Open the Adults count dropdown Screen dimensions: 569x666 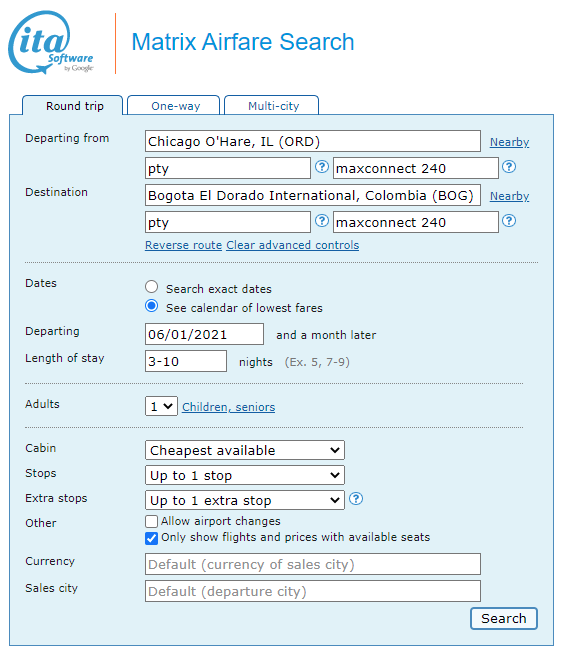point(161,406)
